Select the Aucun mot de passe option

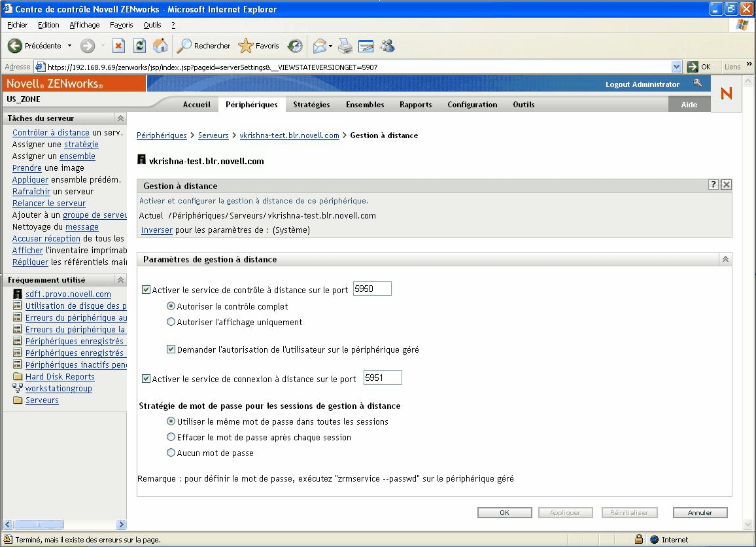point(171,453)
